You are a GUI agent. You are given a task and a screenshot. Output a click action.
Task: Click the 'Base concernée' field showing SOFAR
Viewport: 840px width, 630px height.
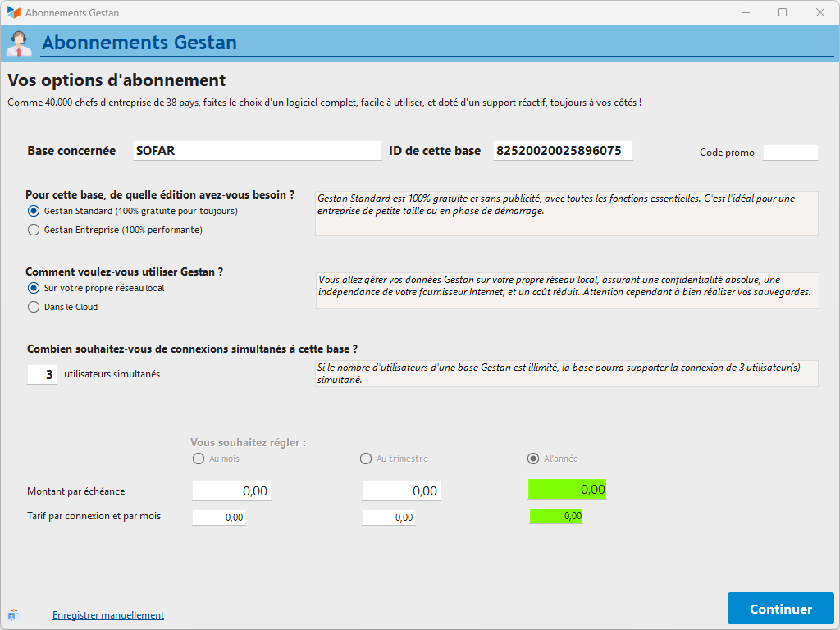[257, 151]
